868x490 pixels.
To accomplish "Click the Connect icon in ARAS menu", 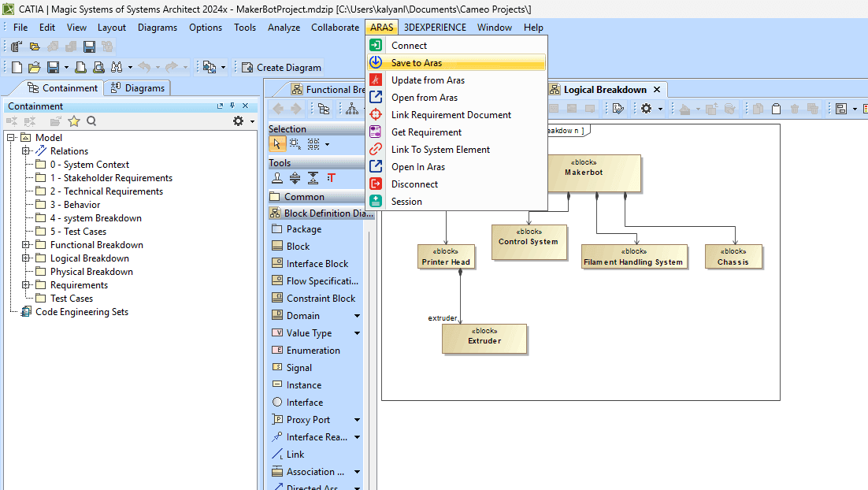I will click(376, 46).
